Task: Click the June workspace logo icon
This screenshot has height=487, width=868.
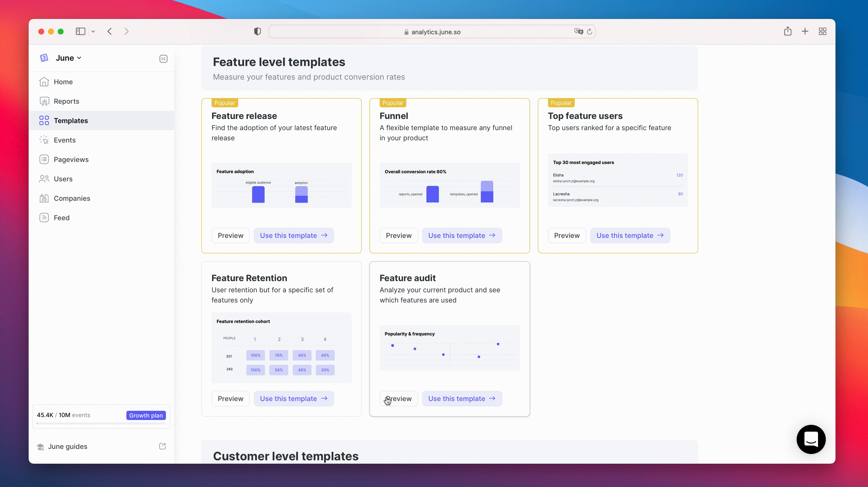Action: pos(44,58)
